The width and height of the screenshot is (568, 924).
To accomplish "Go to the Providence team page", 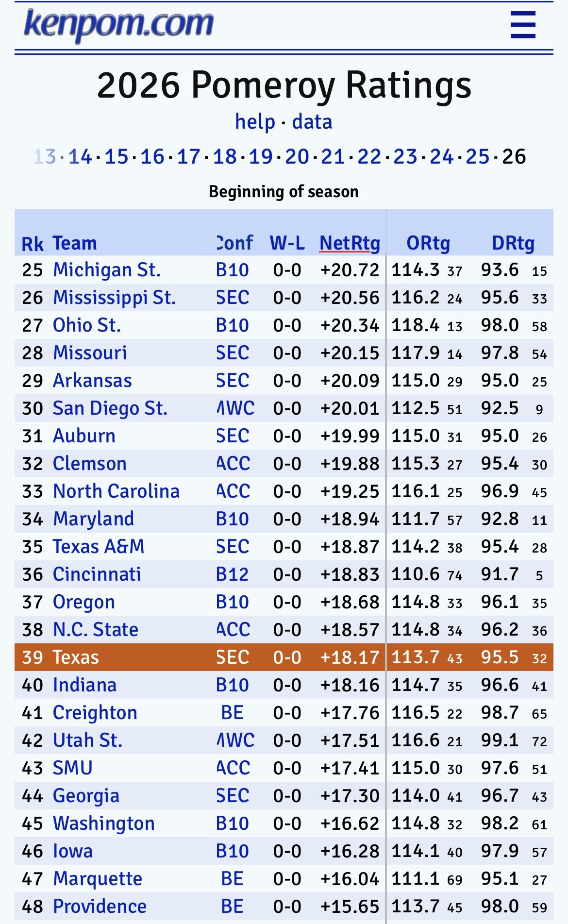I will click(100, 907).
